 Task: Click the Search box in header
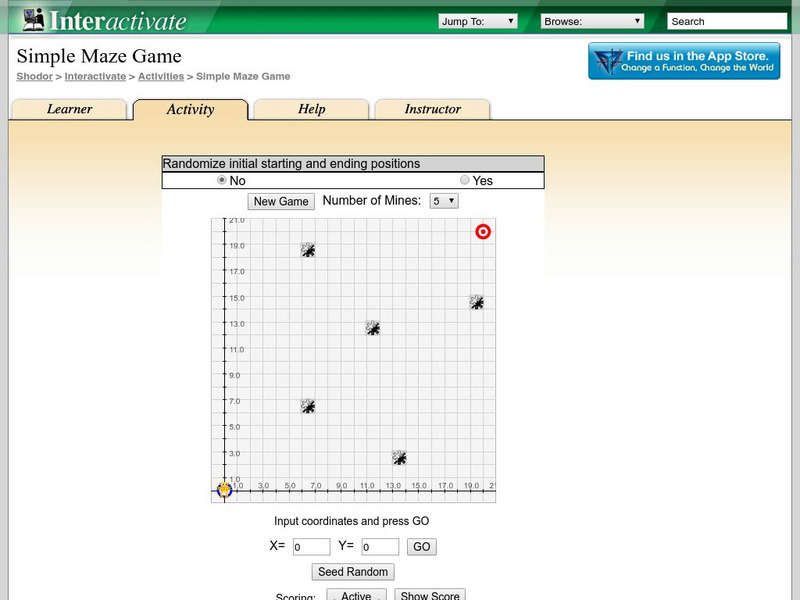(727, 21)
